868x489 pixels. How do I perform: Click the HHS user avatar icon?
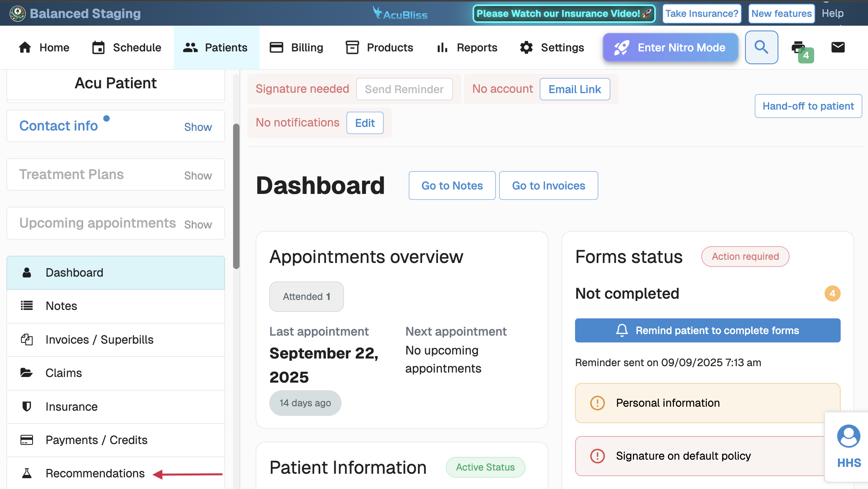pyautogui.click(x=848, y=436)
